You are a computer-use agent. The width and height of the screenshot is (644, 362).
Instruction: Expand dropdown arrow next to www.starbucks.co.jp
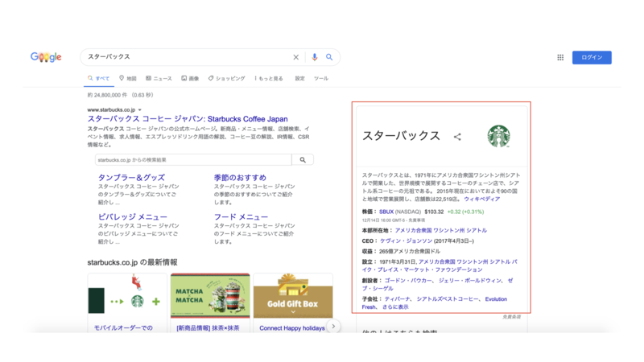coord(140,110)
